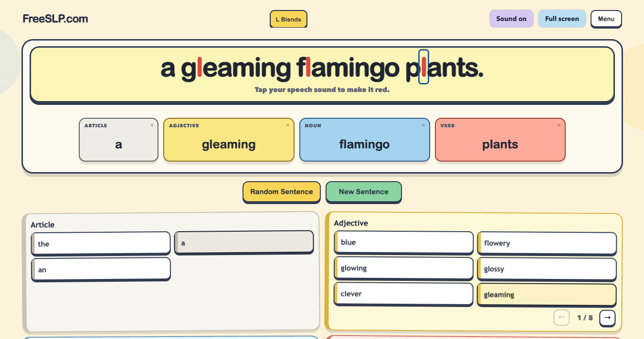Pick adjective 'clever'
This screenshot has width=644, height=339.
point(403,294)
